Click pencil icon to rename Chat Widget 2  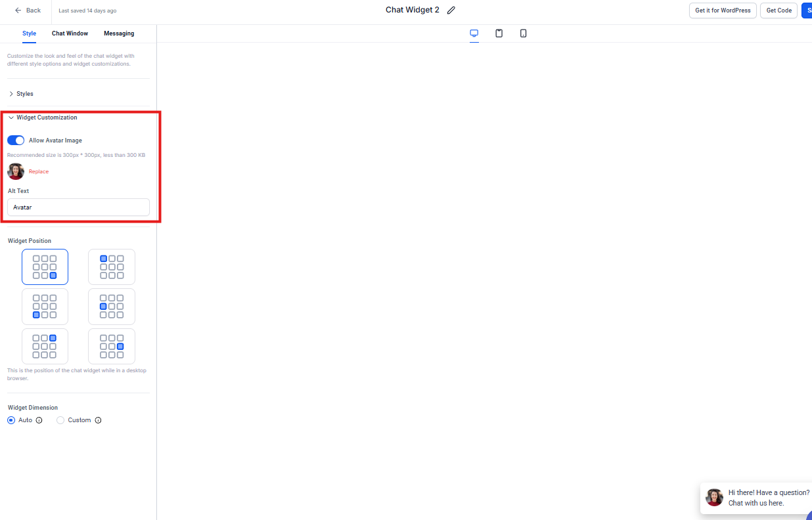(x=451, y=11)
